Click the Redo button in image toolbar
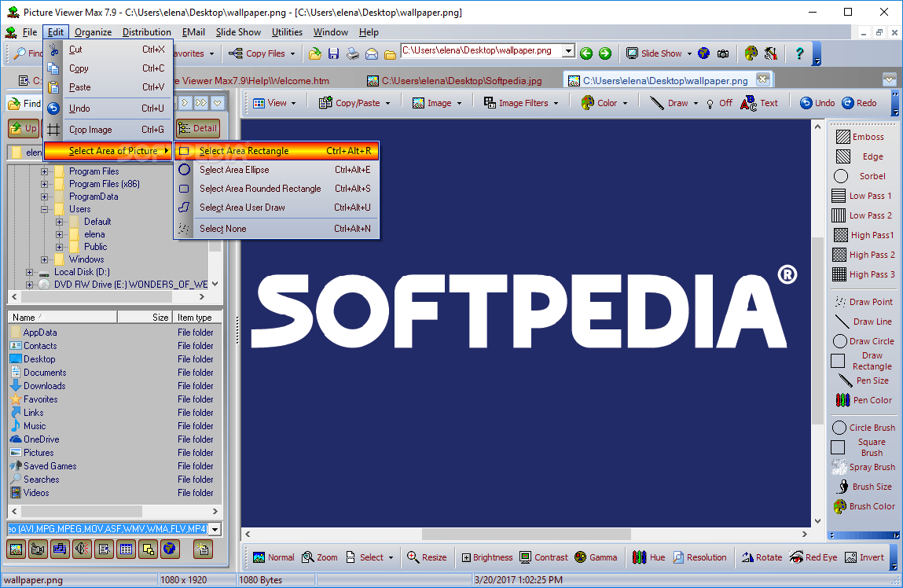This screenshot has width=903, height=588. pyautogui.click(x=860, y=103)
